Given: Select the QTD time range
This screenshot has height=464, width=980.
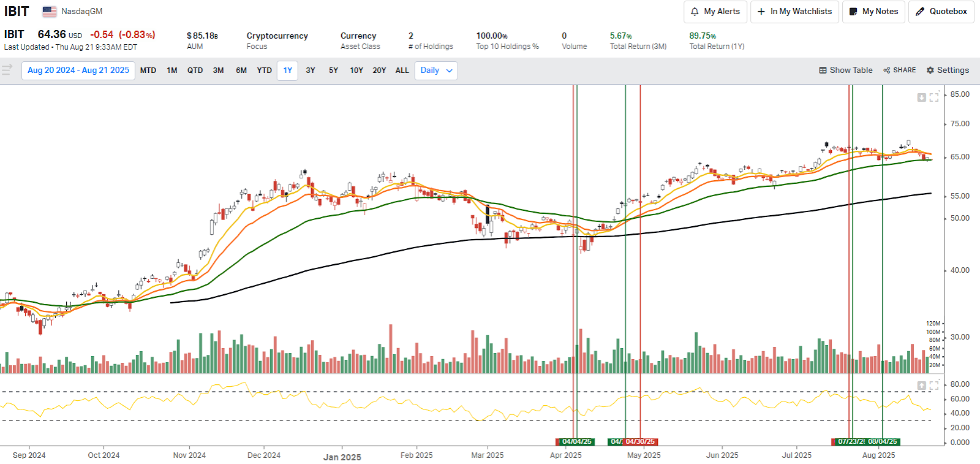Looking at the screenshot, I should [x=195, y=70].
